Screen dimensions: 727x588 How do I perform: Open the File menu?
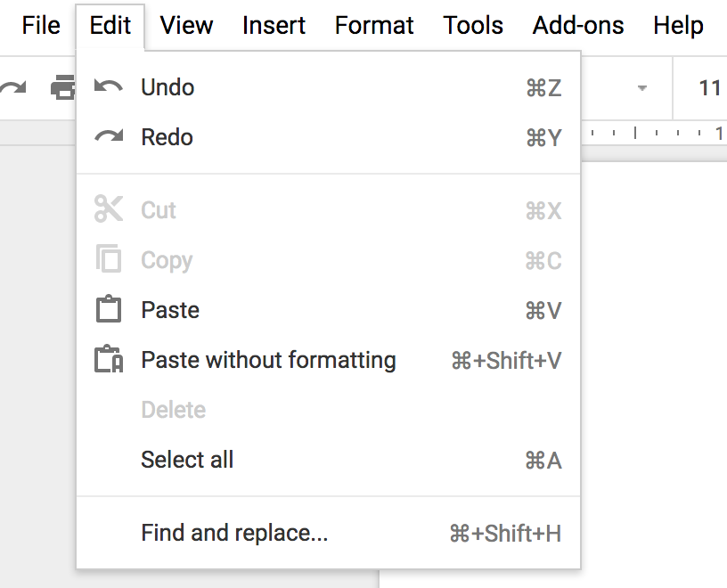[40, 26]
